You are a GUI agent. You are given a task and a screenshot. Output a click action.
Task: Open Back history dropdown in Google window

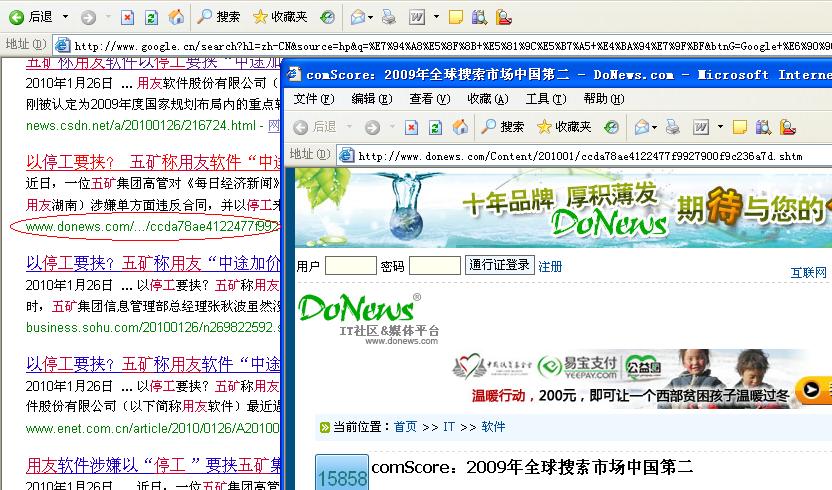pos(65,17)
